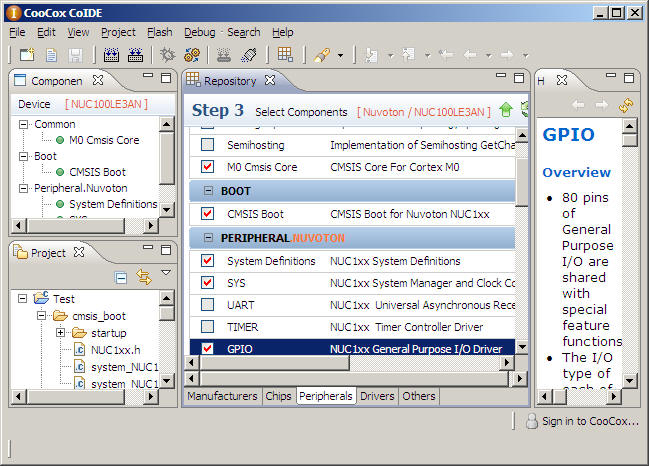Expand the startup folder in Project tree
Image resolution: width=649 pixels, height=466 pixels.
coord(61,332)
